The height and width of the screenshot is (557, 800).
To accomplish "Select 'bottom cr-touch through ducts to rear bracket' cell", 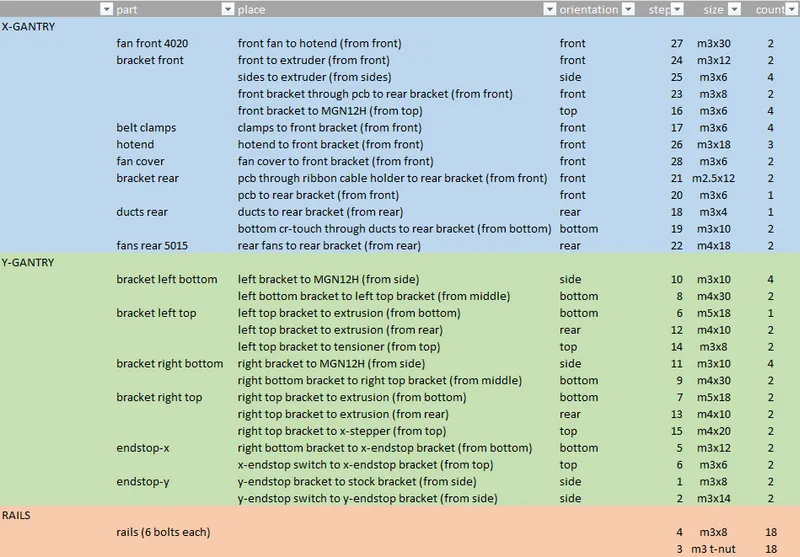I will (x=394, y=229).
